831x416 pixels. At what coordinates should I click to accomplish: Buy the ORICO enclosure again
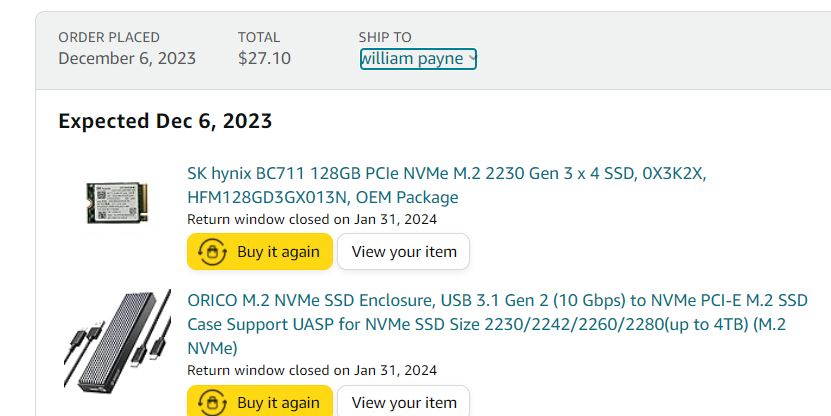tap(260, 401)
